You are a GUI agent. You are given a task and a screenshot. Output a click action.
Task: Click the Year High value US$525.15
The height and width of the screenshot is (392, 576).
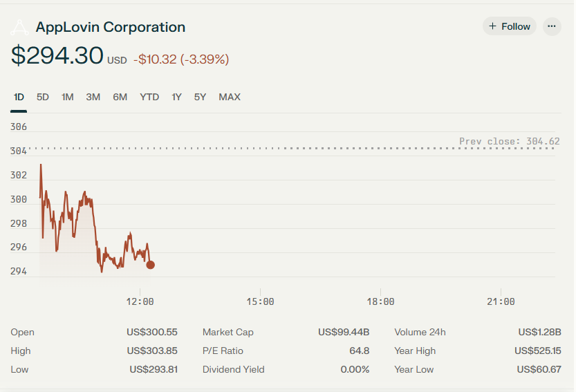click(537, 351)
